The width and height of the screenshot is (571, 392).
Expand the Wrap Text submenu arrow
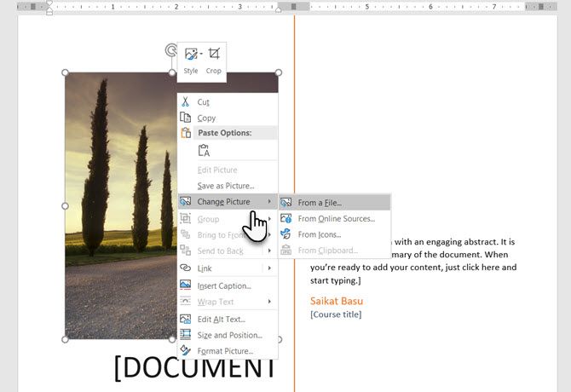point(269,302)
